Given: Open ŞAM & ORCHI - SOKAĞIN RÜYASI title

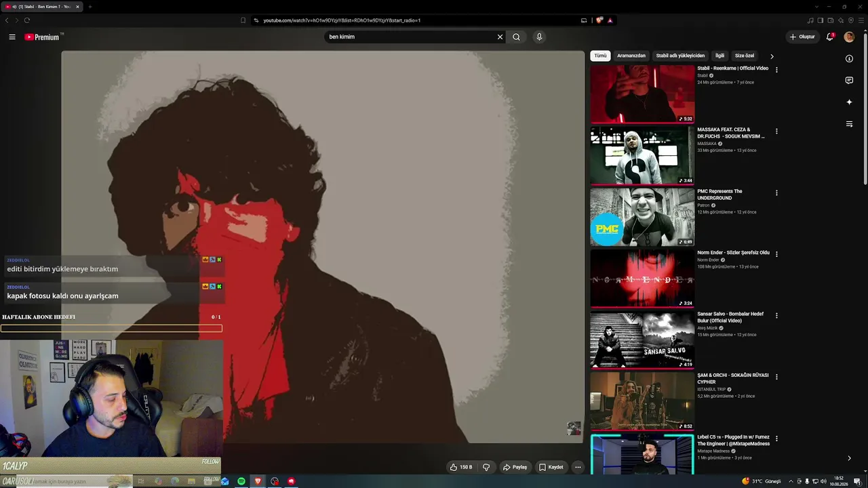Looking at the screenshot, I should (733, 378).
